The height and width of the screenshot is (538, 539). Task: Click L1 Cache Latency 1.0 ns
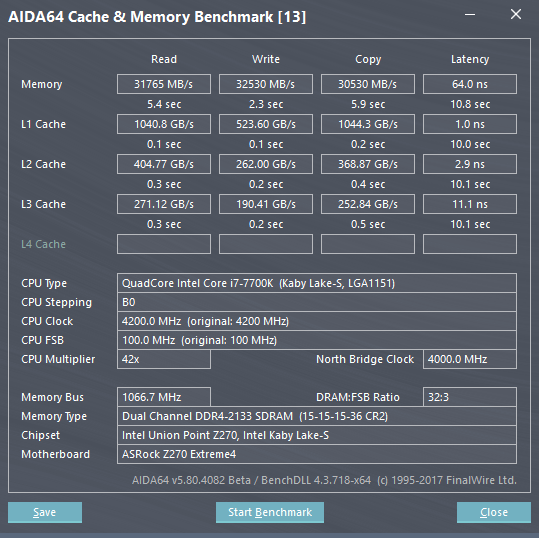point(470,124)
